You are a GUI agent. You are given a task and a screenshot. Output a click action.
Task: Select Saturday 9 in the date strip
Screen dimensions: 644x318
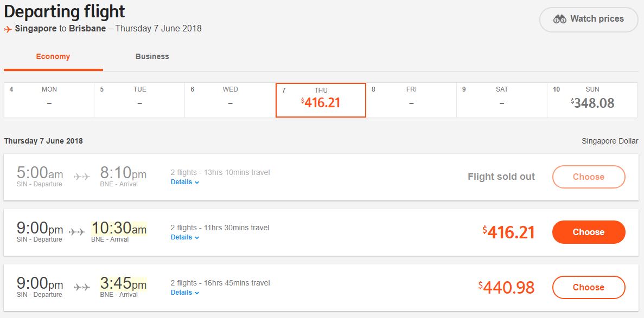point(501,100)
